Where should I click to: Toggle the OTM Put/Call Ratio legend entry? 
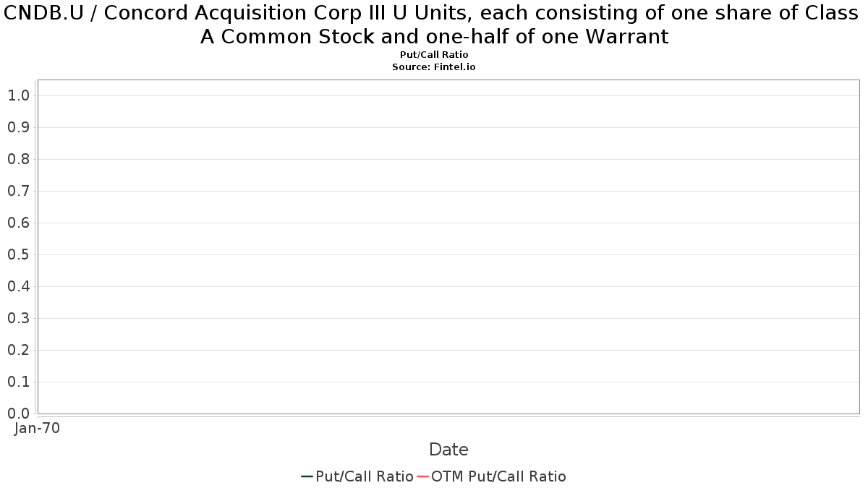pyautogui.click(x=491, y=476)
